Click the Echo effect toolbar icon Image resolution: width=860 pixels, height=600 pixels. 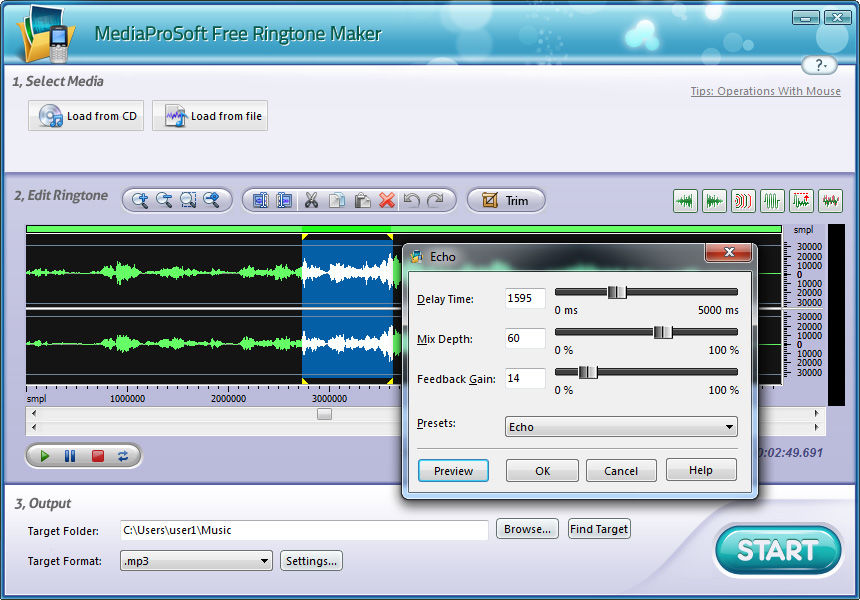[743, 201]
